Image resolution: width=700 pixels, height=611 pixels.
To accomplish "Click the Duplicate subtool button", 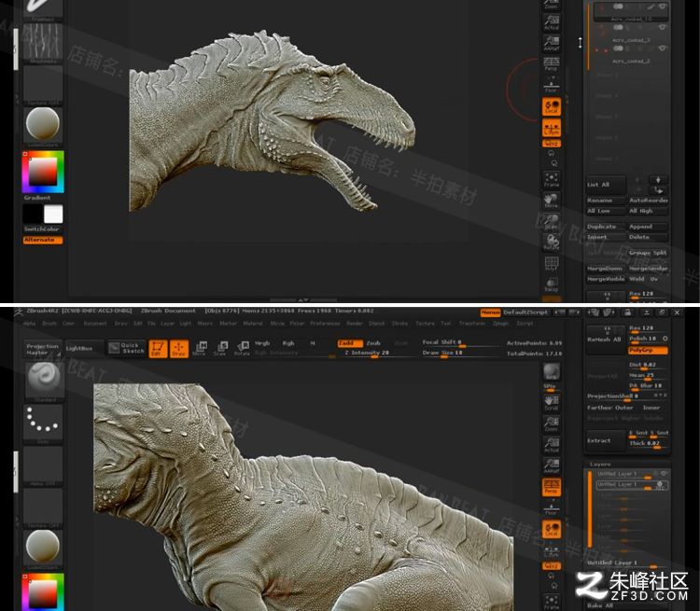I will click(605, 227).
